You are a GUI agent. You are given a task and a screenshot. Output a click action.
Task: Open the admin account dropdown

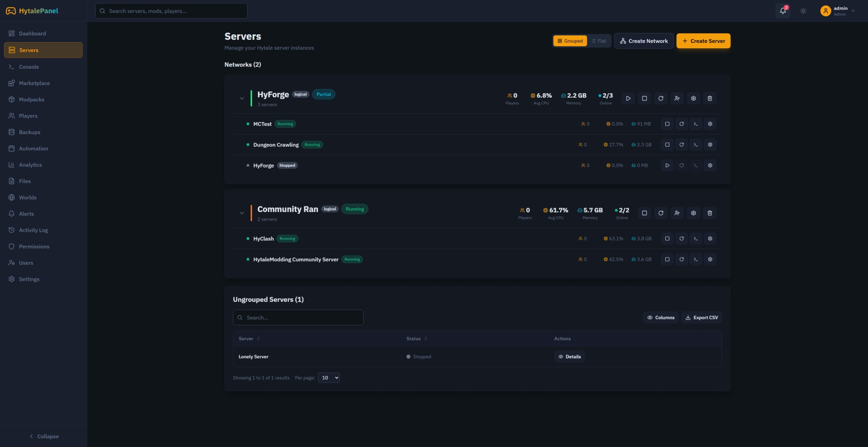[838, 11]
